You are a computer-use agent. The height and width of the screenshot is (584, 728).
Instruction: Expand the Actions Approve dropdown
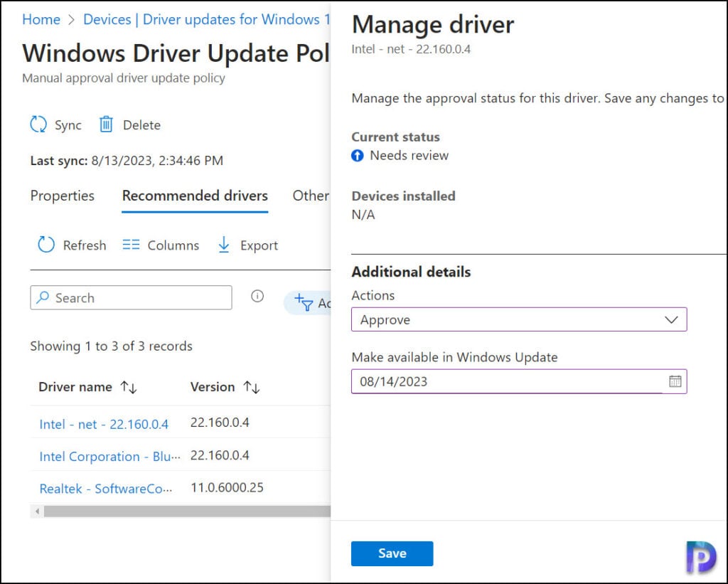click(519, 319)
